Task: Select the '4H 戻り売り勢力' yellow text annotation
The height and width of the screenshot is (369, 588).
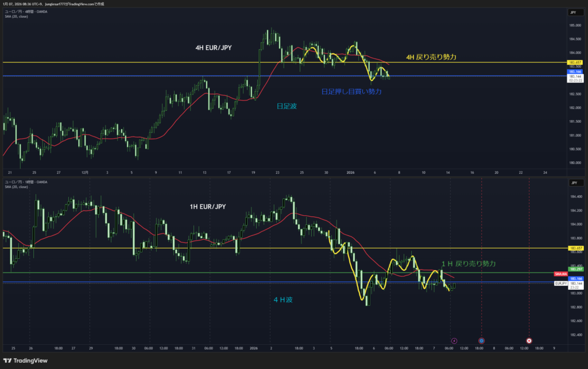Action: [431, 57]
